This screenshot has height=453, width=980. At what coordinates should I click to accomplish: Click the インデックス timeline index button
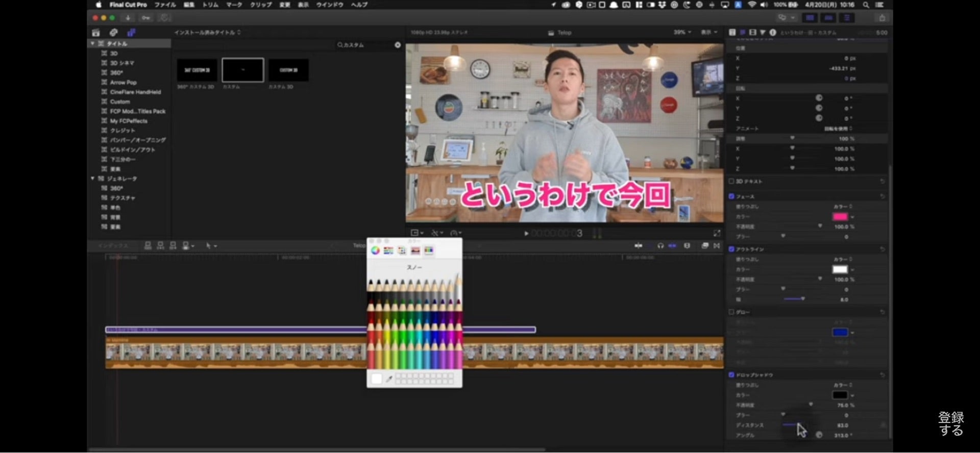coord(113,246)
